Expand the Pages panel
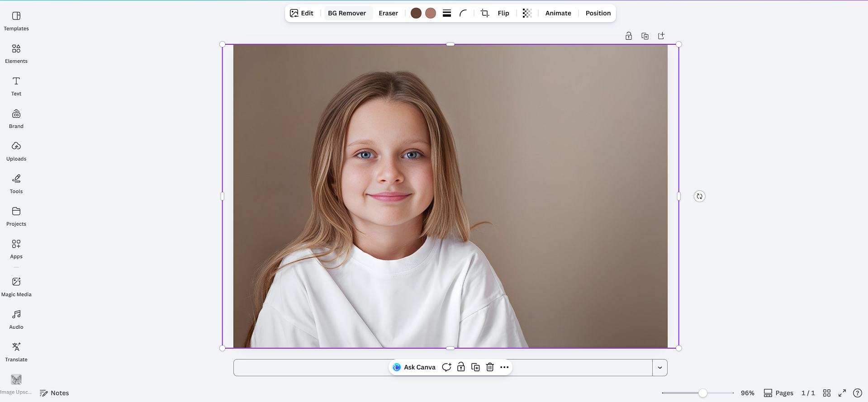 click(778, 393)
